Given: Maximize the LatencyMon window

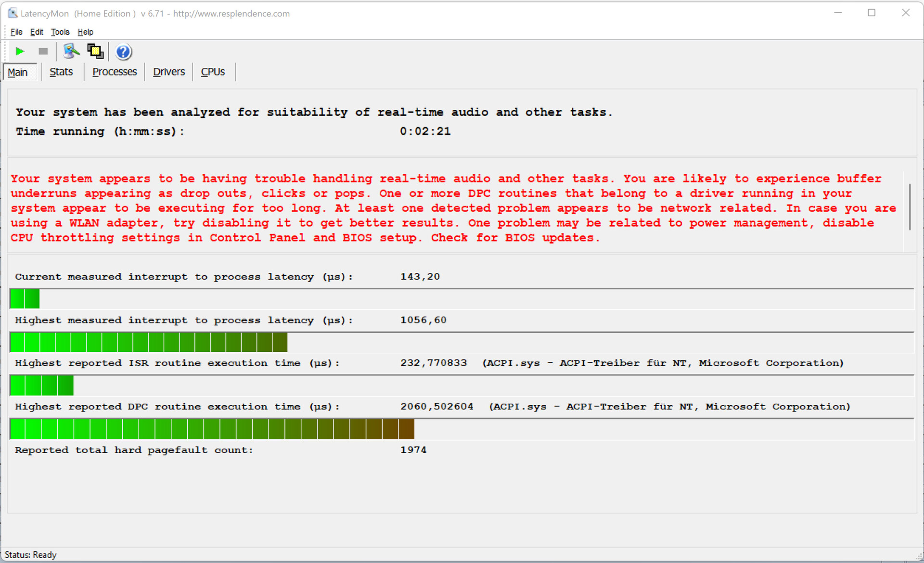Looking at the screenshot, I should pyautogui.click(x=872, y=13).
